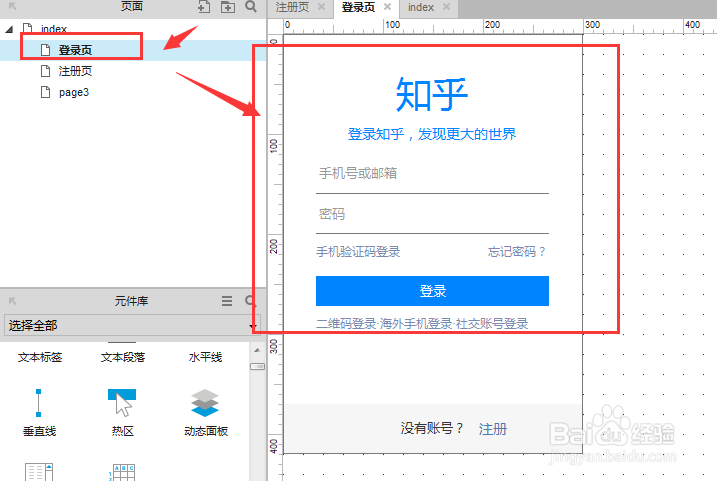The width and height of the screenshot is (717, 481).
Task: Click the add folder icon in Pages panel
Action: click(228, 6)
